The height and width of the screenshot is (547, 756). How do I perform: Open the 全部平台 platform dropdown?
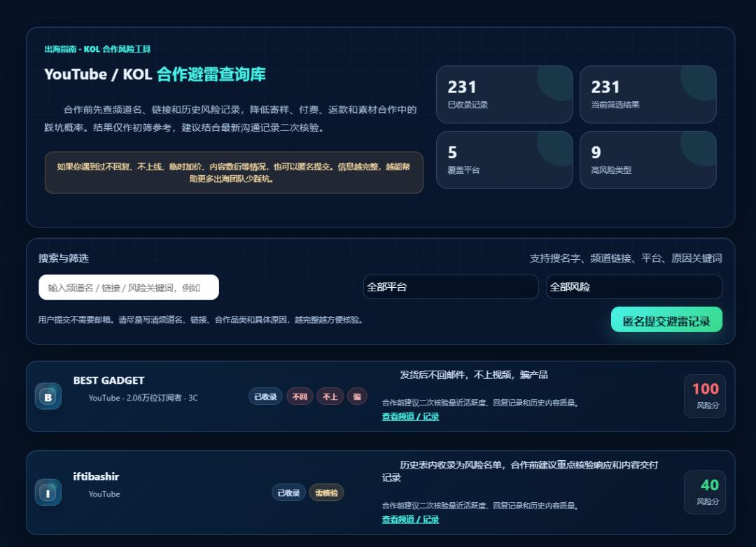[451, 287]
